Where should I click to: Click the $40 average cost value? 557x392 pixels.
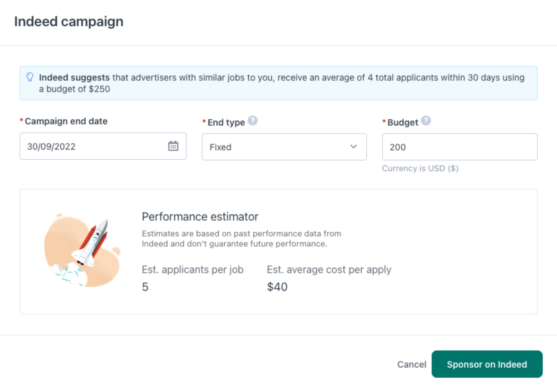(x=277, y=287)
